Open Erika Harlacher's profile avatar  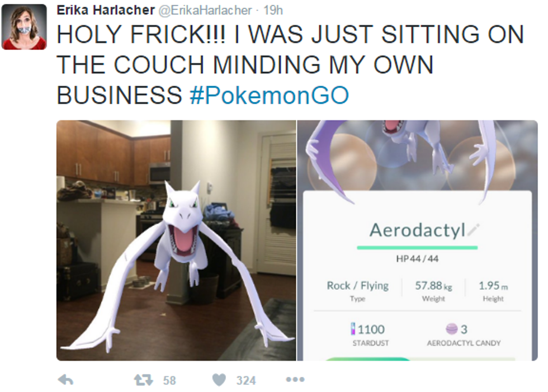click(24, 27)
